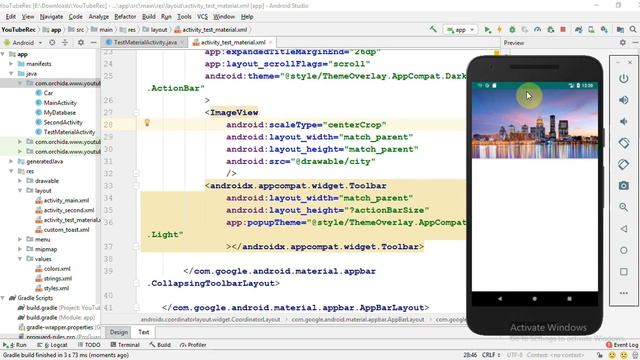Click emulator Back triangle in side panel
Screen dimensions: 640x360
tap(623, 229)
